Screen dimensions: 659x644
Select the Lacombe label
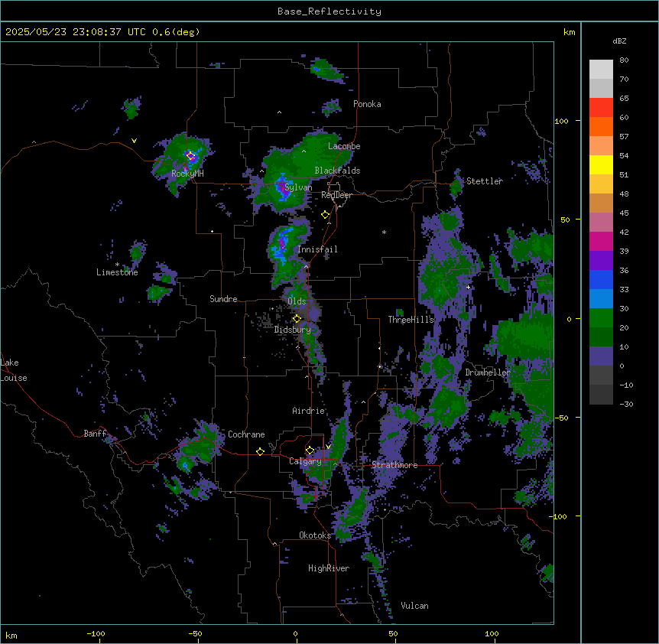pos(344,146)
